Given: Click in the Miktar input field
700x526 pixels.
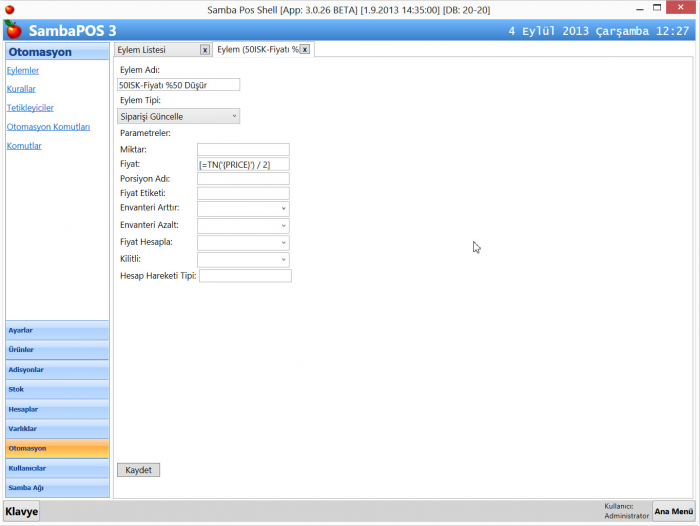Looking at the screenshot, I should tap(243, 149).
